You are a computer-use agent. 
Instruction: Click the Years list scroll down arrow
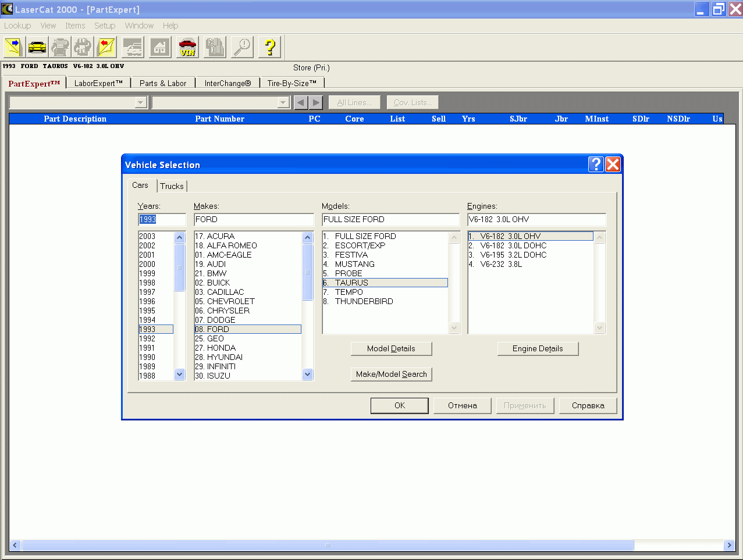click(180, 374)
